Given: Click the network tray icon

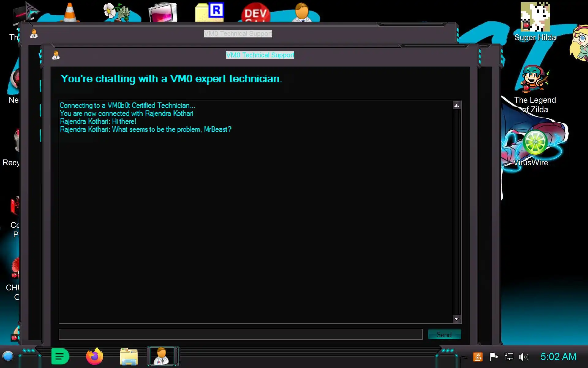Looking at the screenshot, I should click(x=509, y=357).
